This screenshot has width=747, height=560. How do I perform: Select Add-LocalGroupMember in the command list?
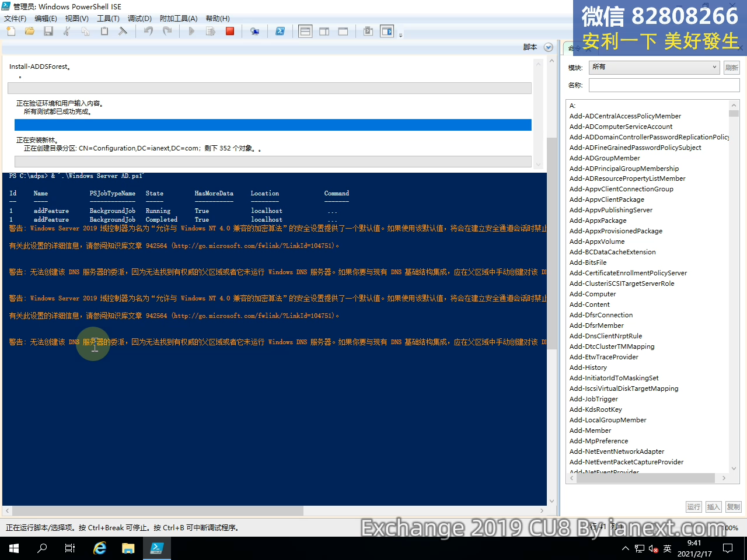608,420
